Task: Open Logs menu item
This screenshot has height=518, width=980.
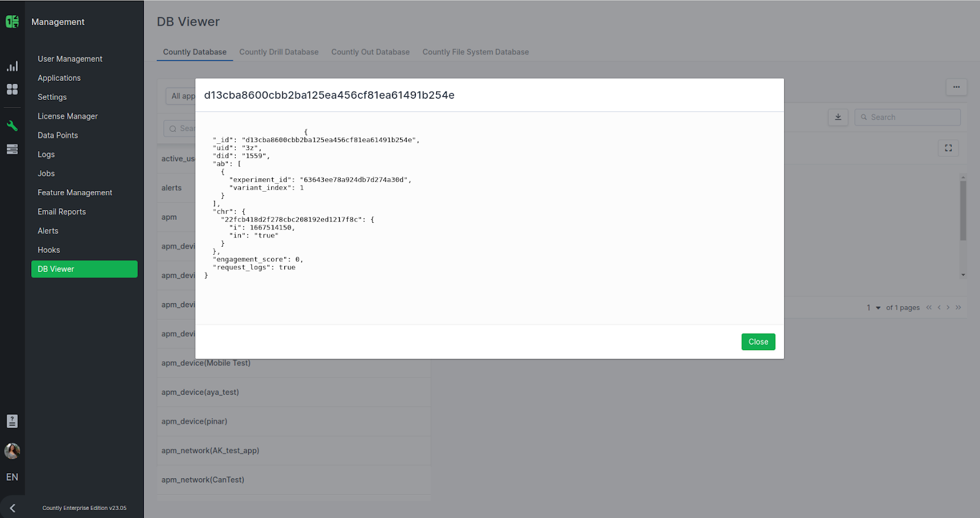Action: [46, 154]
